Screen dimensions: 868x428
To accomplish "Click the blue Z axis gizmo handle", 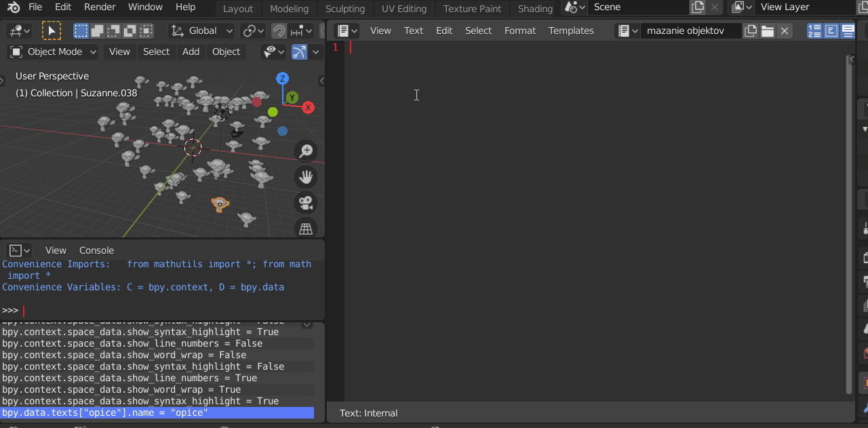I will coord(283,79).
